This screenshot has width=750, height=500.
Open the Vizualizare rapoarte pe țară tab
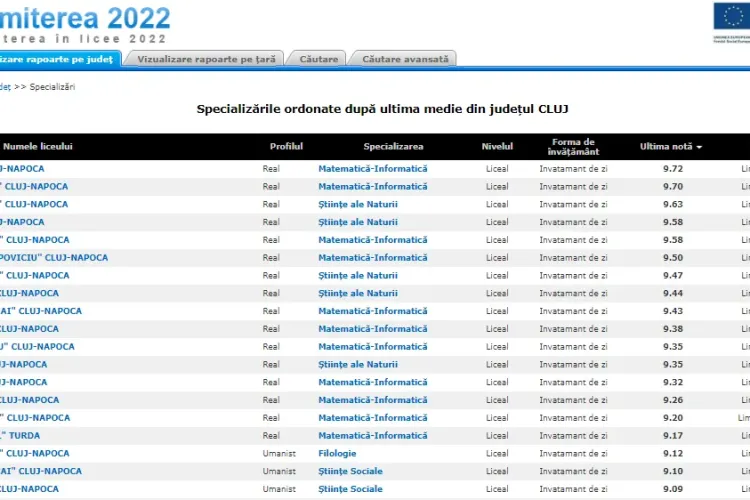pyautogui.click(x=205, y=59)
